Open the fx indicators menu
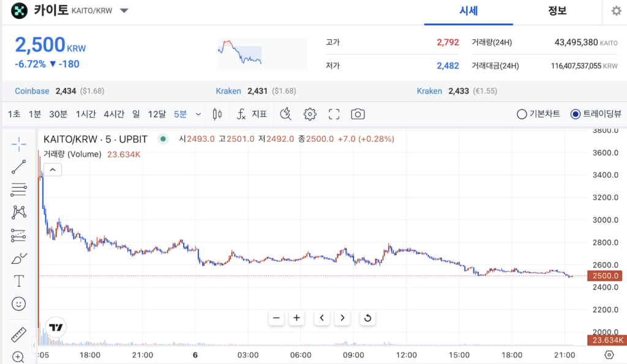 (x=241, y=114)
